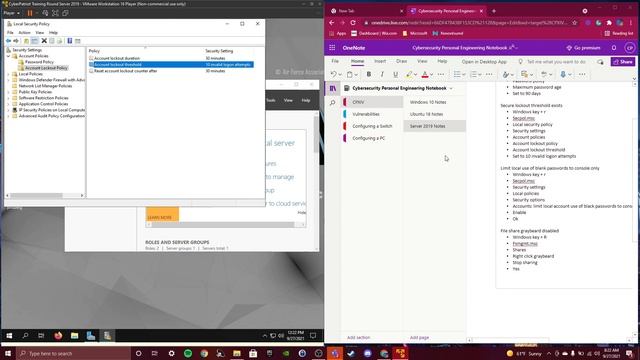Open VMware Player dropdown menu
Screen dimensions: 640x360
point(11,13)
